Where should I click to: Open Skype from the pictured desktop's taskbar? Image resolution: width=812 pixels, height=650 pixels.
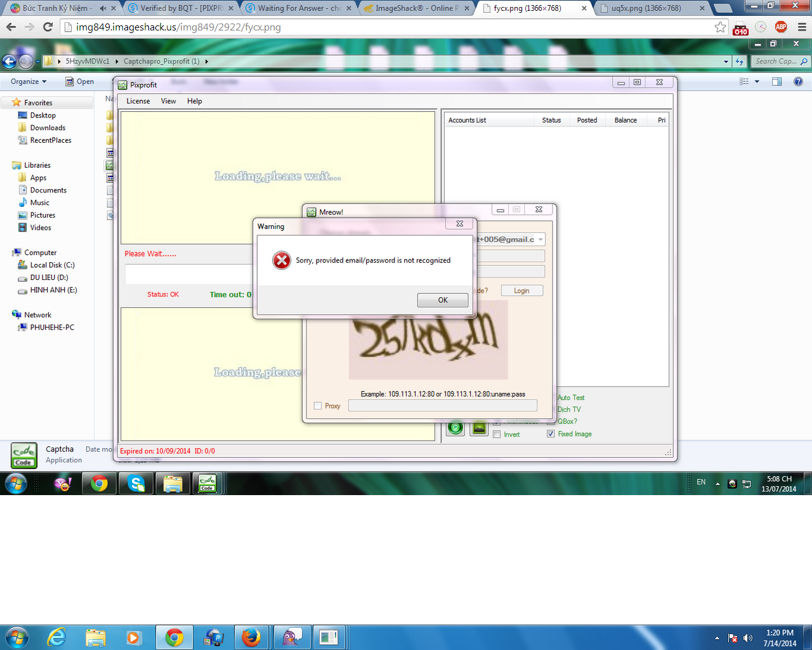coord(136,484)
